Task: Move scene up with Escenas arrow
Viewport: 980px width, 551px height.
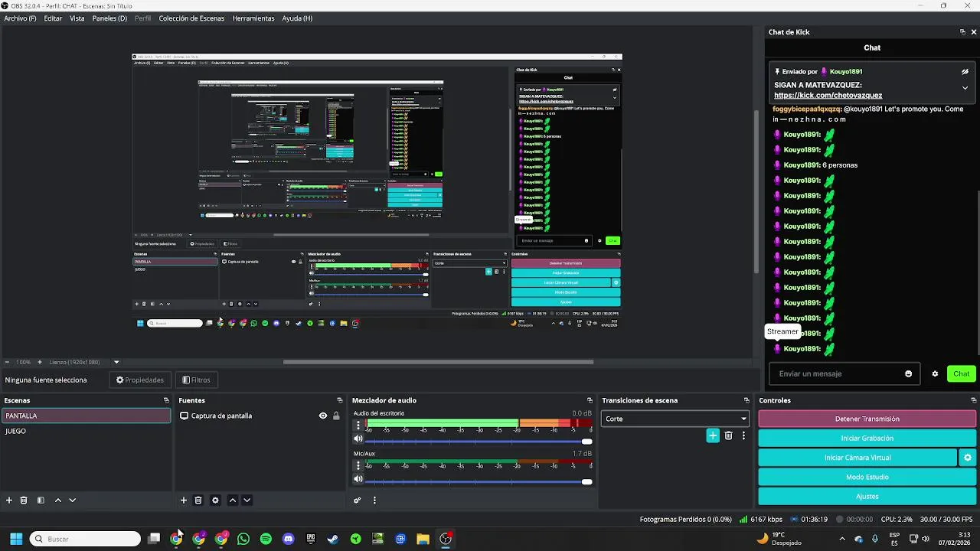Action: 57,500
